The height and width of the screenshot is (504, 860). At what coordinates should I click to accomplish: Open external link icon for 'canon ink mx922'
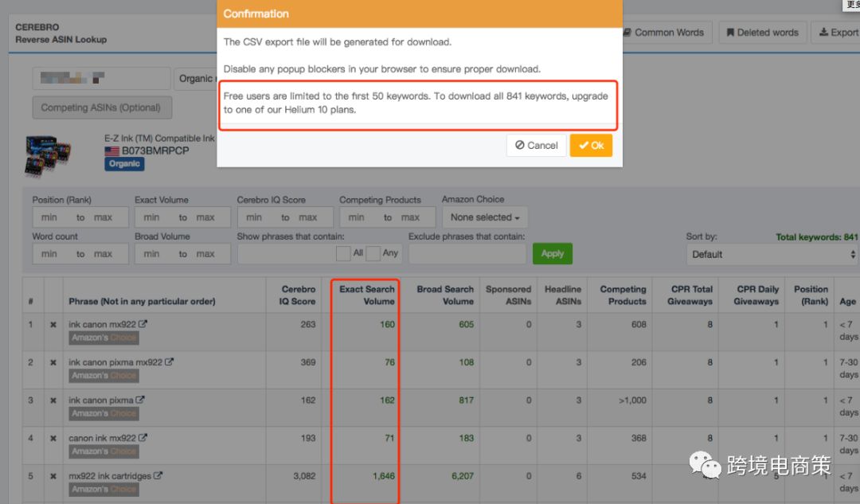click(x=143, y=437)
